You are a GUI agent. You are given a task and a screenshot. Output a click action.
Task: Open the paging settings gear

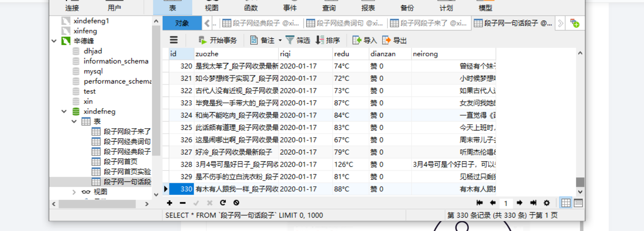[x=546, y=203]
